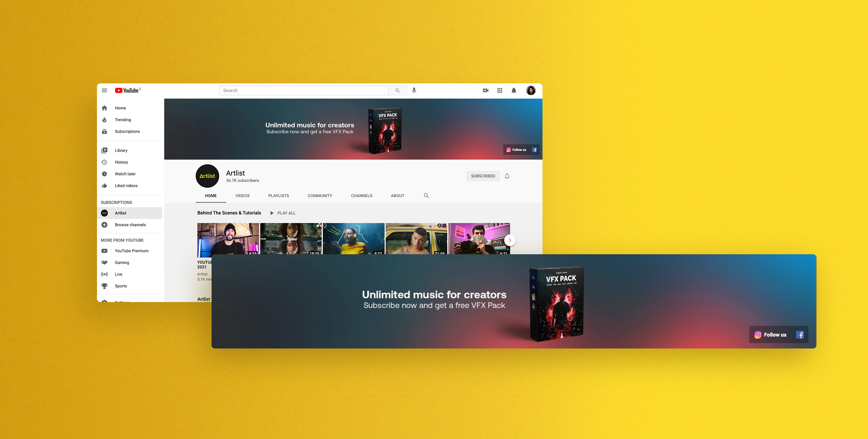Click the channel search icon
Viewport: 868px width, 439px height.
pos(426,195)
